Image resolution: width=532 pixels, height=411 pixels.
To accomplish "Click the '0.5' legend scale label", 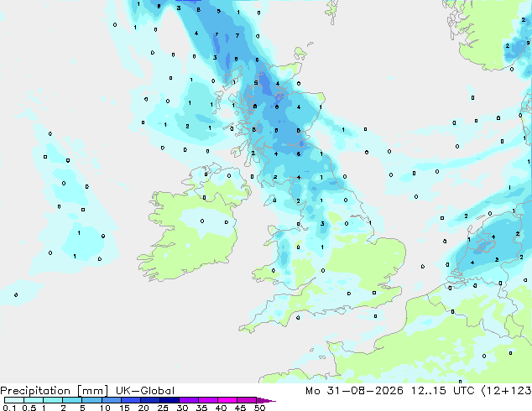I will (29, 408).
